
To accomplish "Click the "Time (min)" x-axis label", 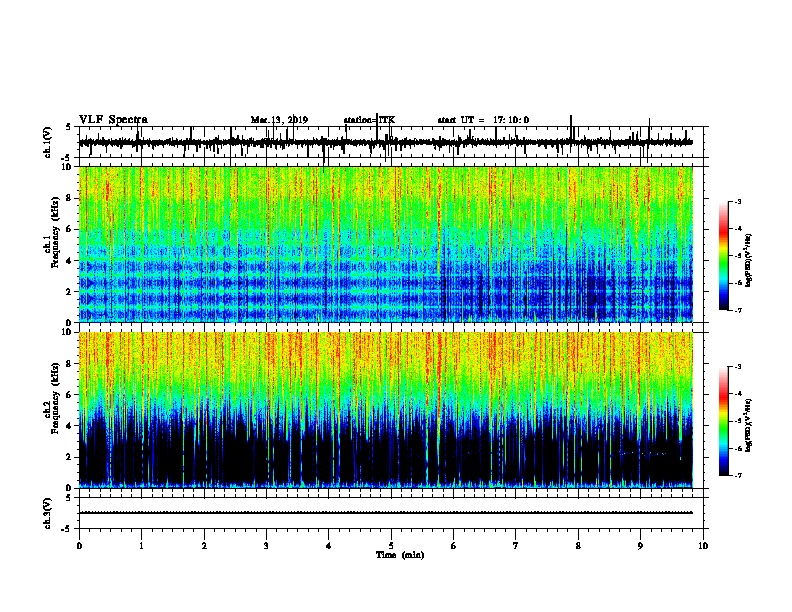I will (x=400, y=555).
